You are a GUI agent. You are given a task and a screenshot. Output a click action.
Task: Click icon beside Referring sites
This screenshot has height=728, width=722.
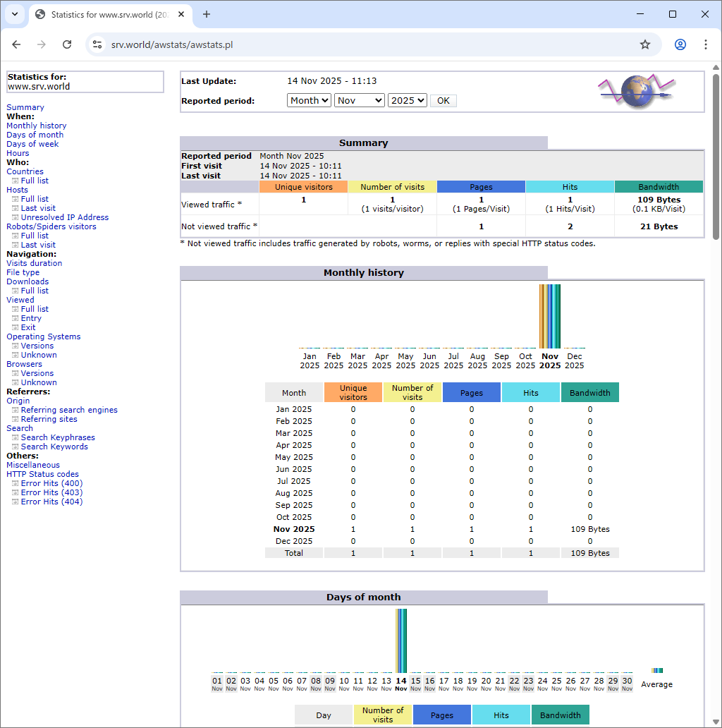pyautogui.click(x=16, y=419)
